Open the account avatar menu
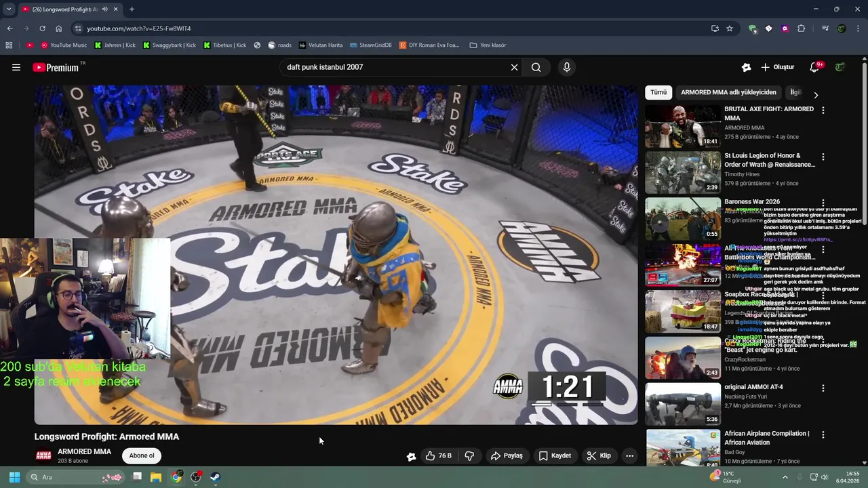Screen dimensions: 868x488 point(841,67)
